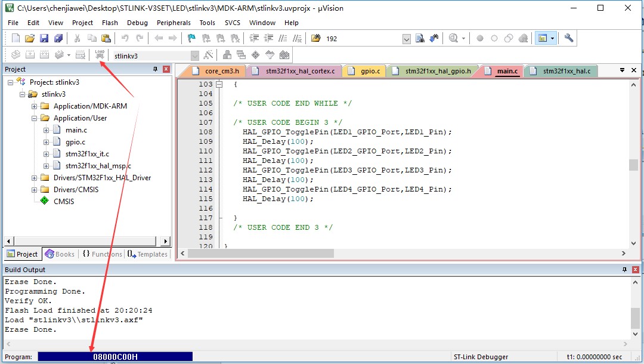
Task: Click editor horizontal scrollbar thumb
Action: pyautogui.click(x=261, y=254)
